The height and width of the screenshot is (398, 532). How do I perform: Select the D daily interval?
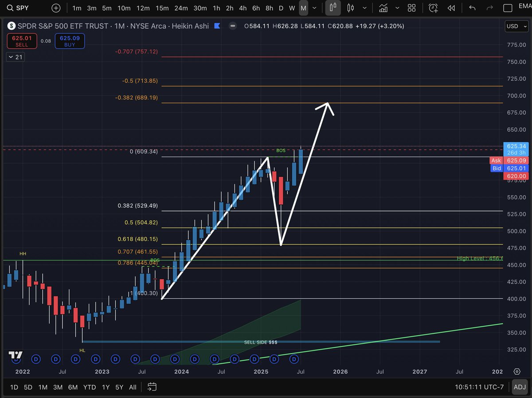pos(281,8)
